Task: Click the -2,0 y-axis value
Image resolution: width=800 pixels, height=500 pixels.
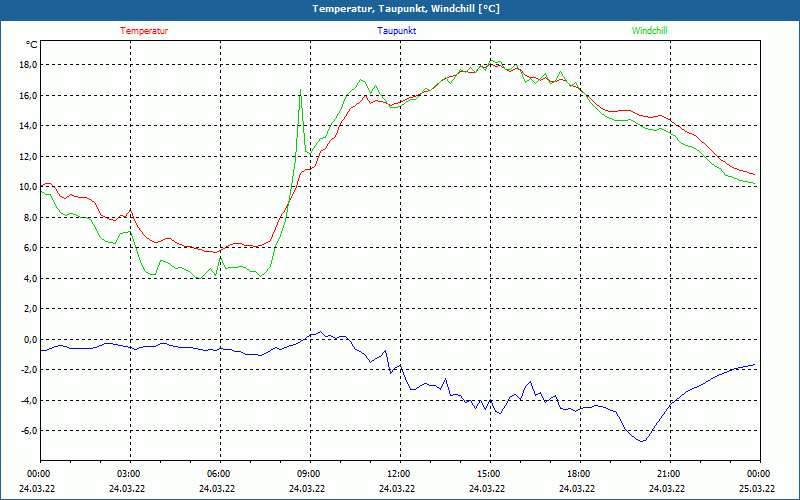Action: point(29,369)
